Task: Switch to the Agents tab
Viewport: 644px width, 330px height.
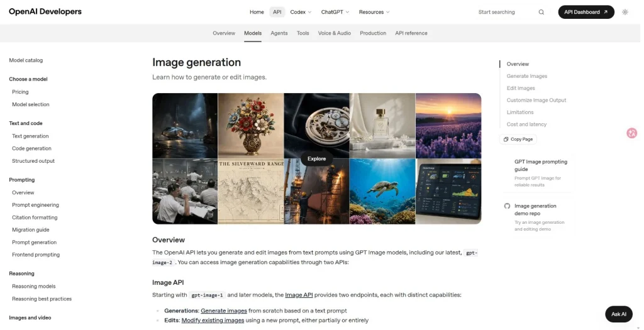Action: coord(279,33)
